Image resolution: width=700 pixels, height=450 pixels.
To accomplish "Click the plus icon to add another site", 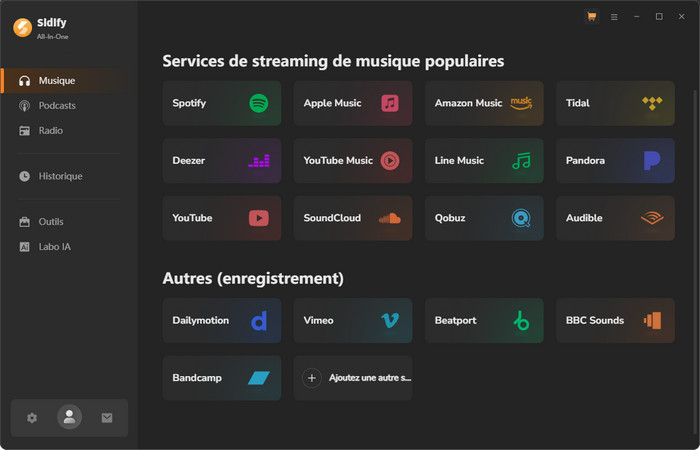I will pos(311,378).
